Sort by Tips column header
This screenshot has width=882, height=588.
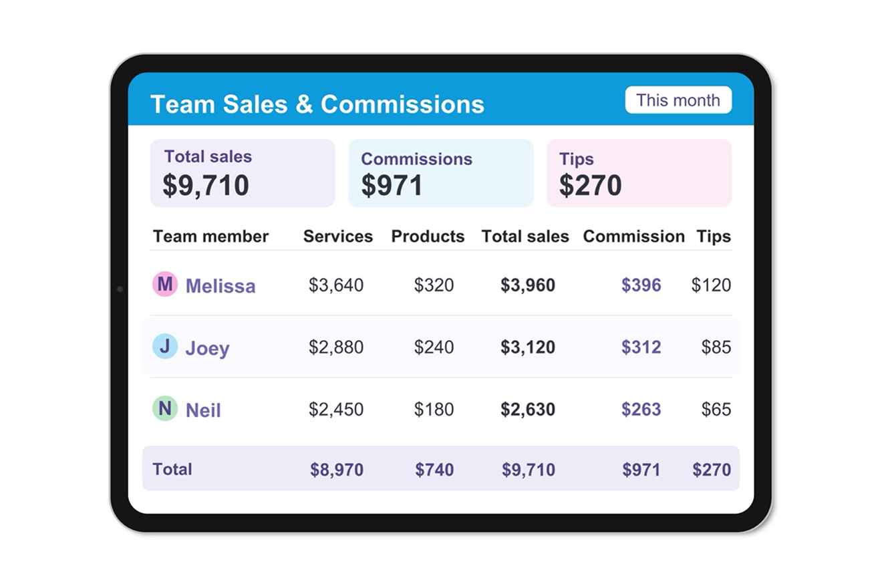coord(714,237)
